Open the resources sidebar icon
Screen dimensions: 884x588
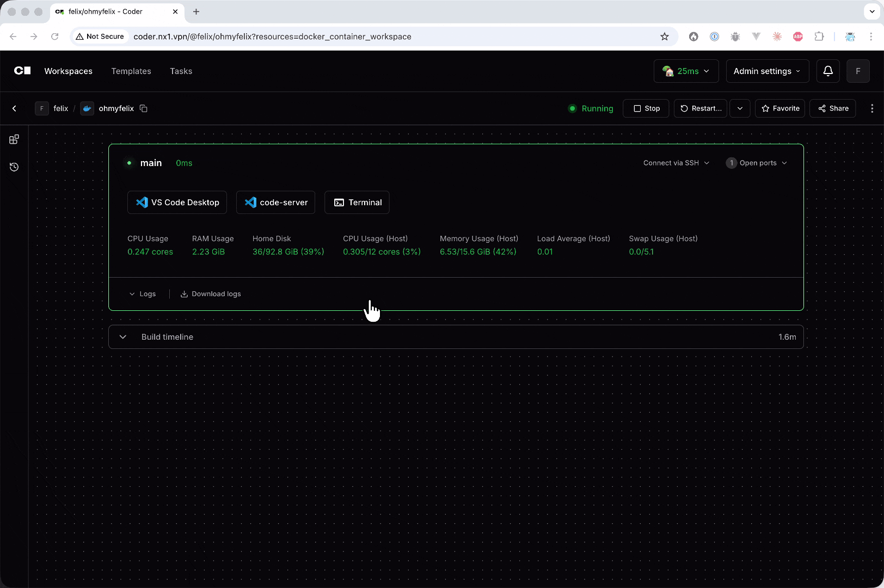pos(14,139)
